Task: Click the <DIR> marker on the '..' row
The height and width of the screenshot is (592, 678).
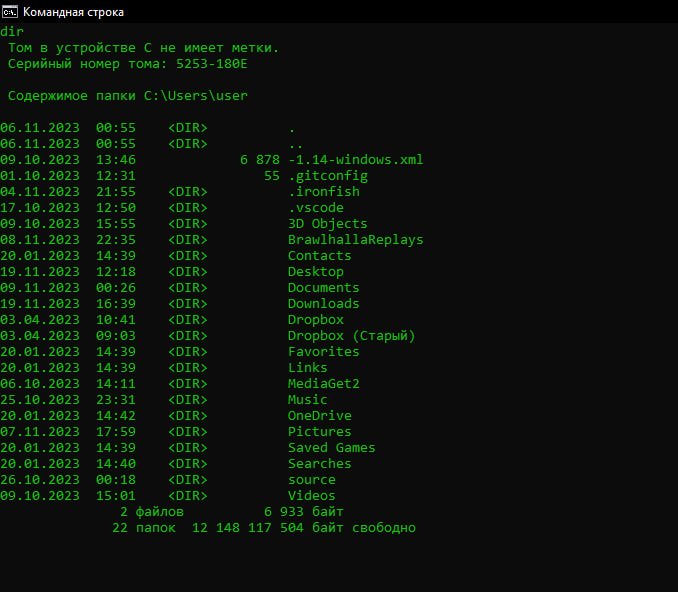Action: (188, 144)
